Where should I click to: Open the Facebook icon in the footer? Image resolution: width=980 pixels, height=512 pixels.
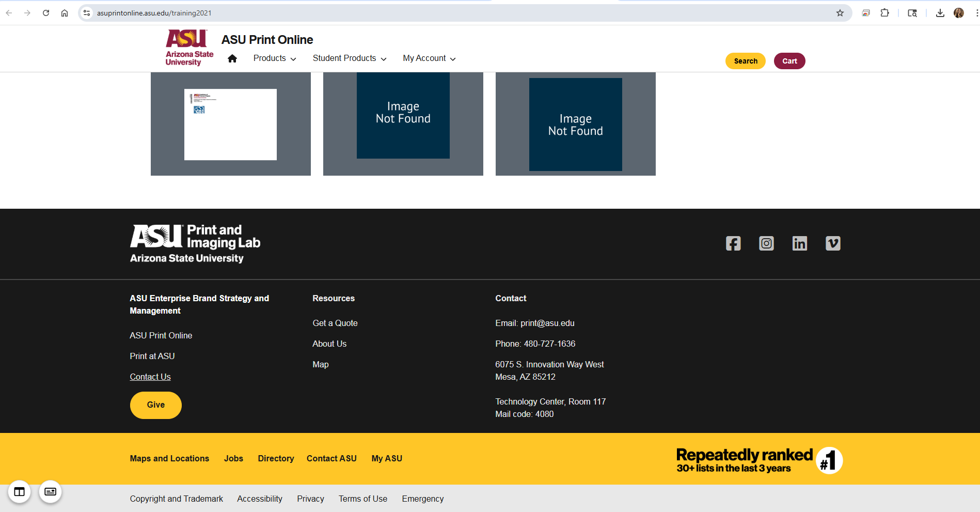point(733,243)
